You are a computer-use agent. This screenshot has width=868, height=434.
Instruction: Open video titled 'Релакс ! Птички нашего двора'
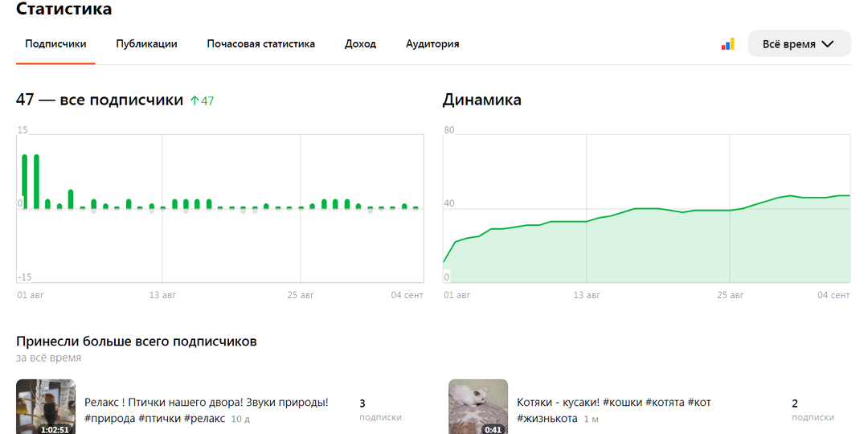tap(207, 403)
